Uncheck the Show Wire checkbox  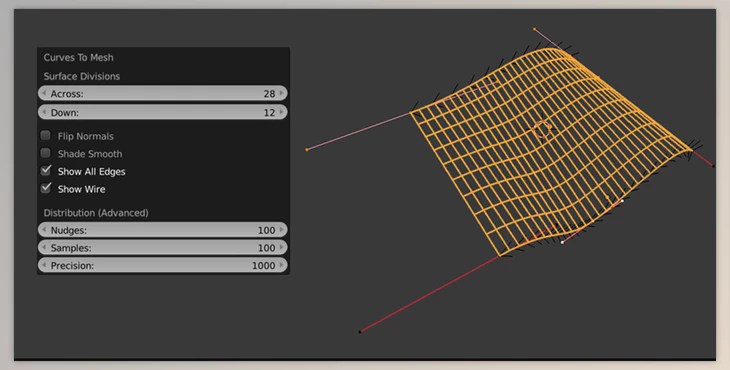coord(46,188)
